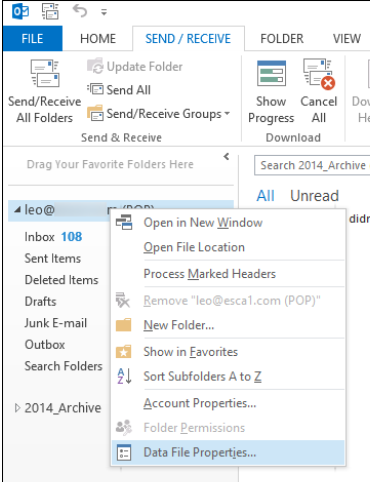Click the Cancel All ribbon icon
The image size is (370, 482).
(x=319, y=74)
